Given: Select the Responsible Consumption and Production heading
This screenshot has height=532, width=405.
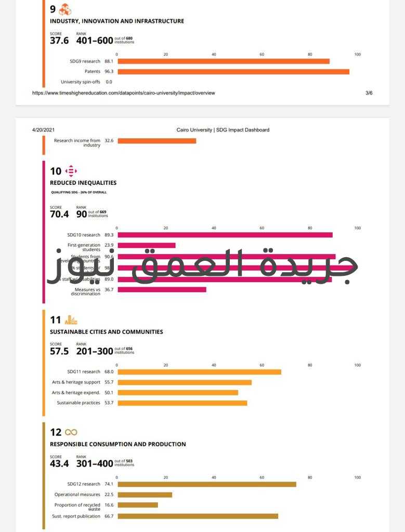Looking at the screenshot, I should [117, 444].
